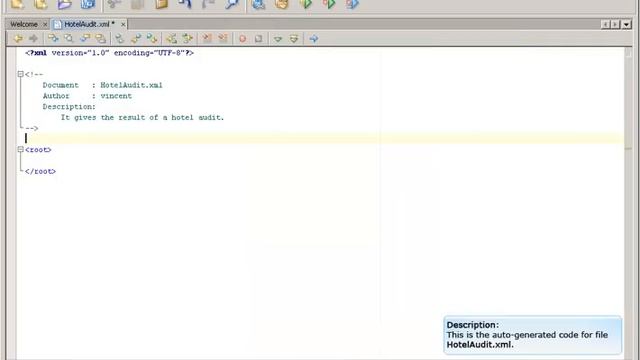Click the Uncomment lines icon
Image resolution: width=640 pixels, height=360 pixels.
click(222, 39)
